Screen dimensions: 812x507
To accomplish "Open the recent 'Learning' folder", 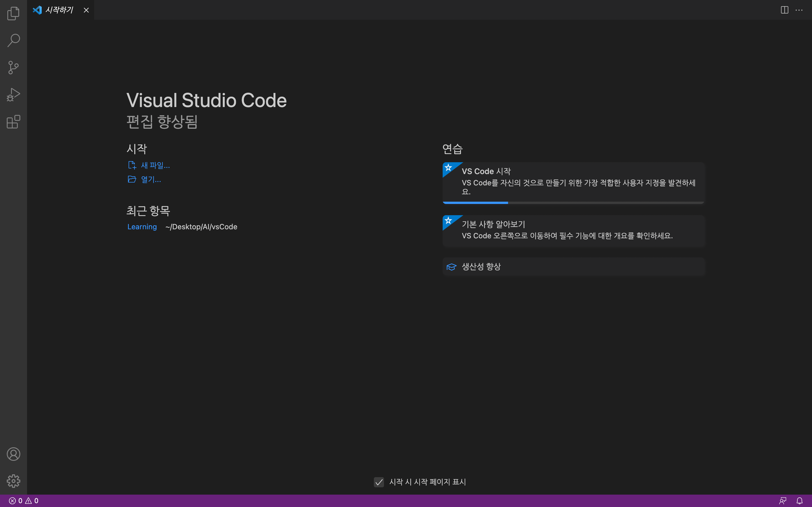I will click(142, 227).
